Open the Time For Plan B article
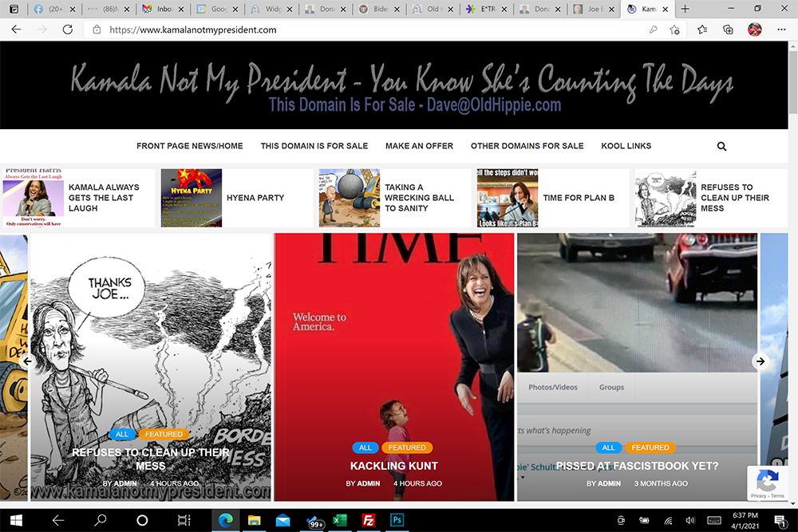 coord(578,198)
